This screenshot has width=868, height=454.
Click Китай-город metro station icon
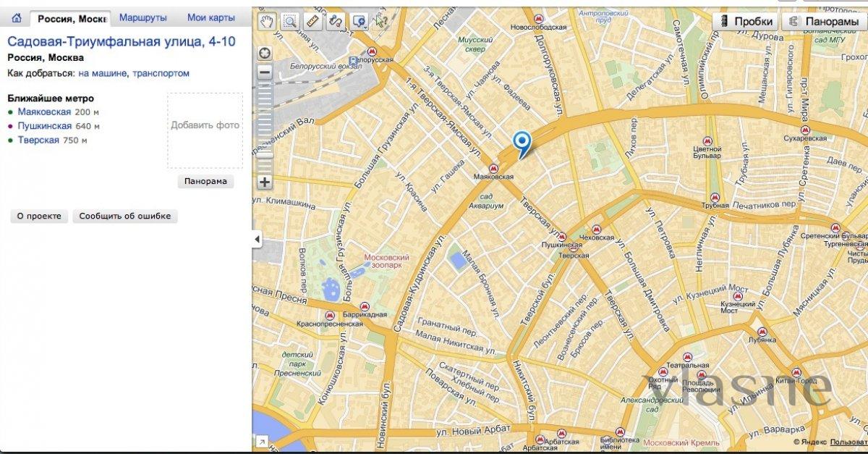(x=796, y=372)
